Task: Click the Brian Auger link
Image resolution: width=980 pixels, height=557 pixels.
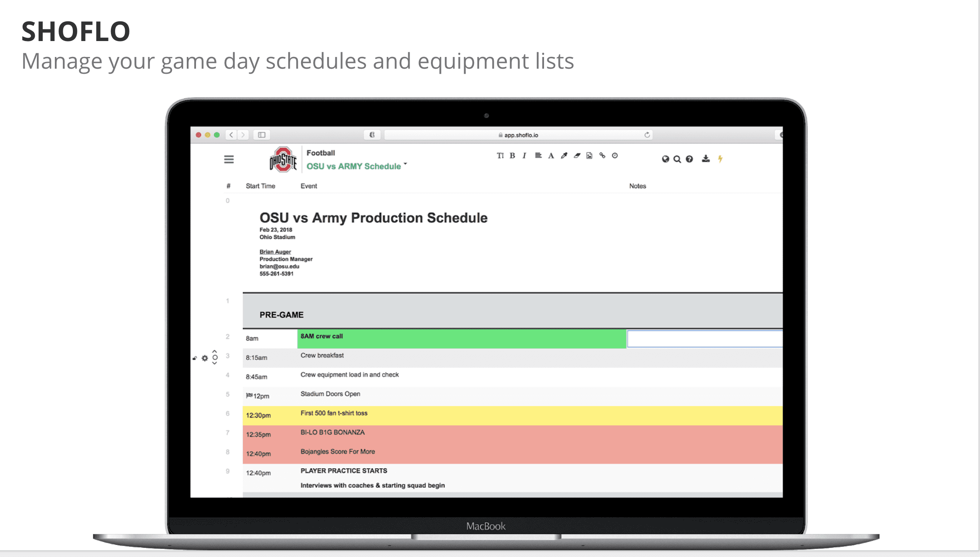Action: (275, 252)
